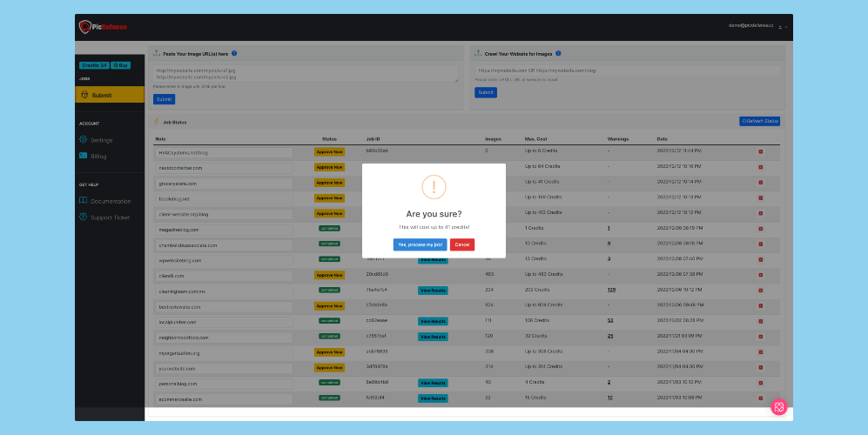Delete the ecommercesite.com job row
This screenshot has width=868, height=435.
coord(761,398)
